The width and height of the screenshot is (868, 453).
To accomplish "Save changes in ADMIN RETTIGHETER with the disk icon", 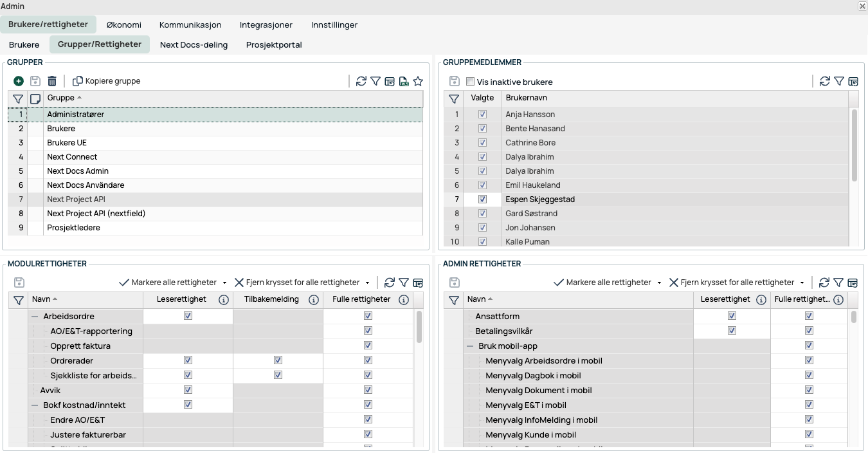I will pos(454,282).
